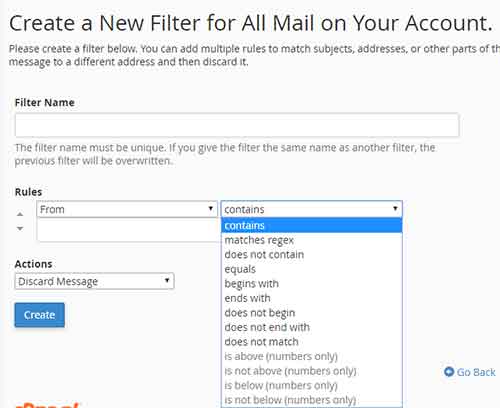Focus the Filter Name text field

point(237,125)
